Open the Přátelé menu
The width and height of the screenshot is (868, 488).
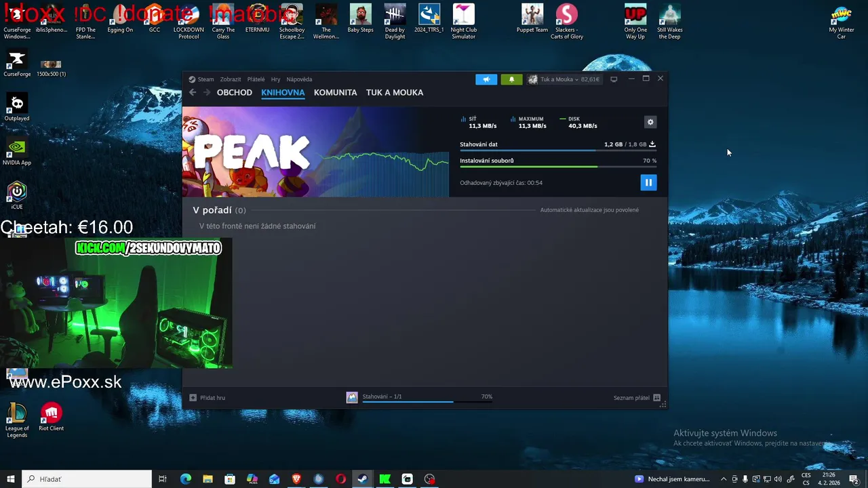coord(256,79)
